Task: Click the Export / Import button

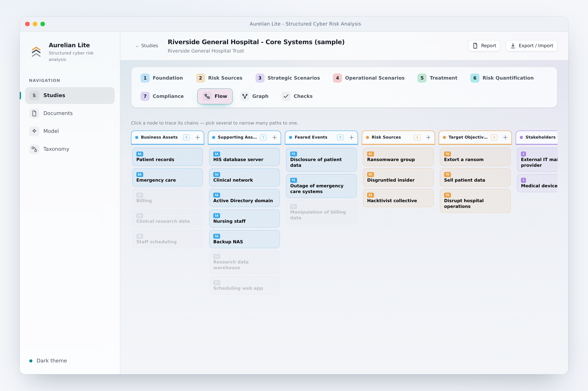Action: [x=531, y=46]
